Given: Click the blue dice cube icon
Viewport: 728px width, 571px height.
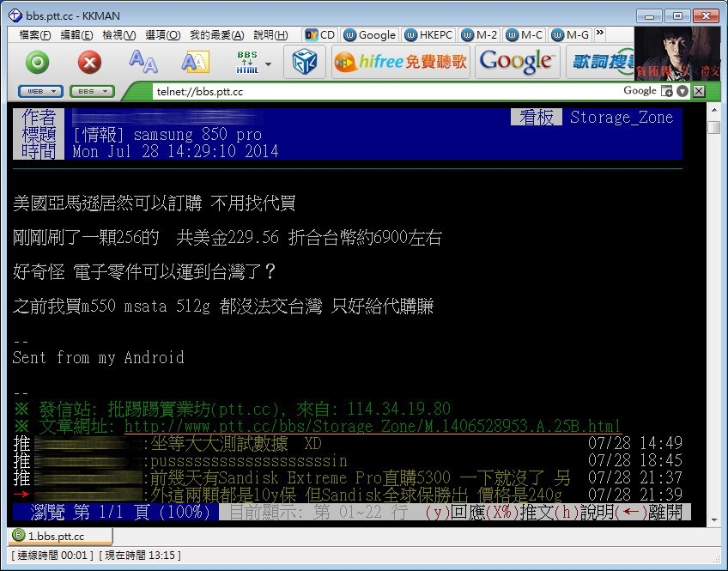Looking at the screenshot, I should point(305,62).
